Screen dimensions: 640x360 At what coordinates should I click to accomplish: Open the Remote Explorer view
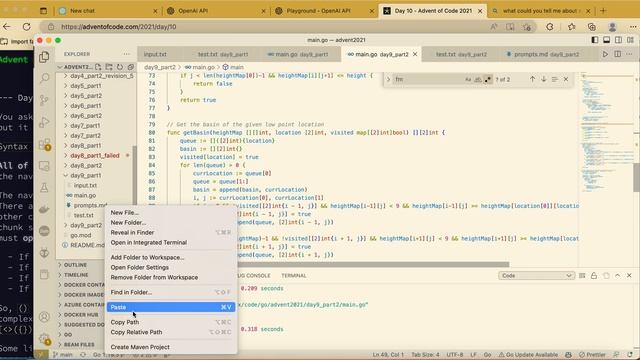44,166
